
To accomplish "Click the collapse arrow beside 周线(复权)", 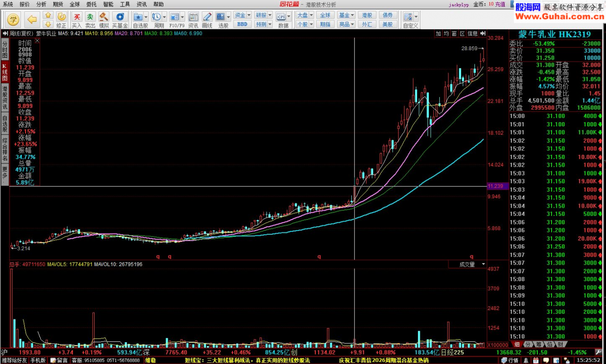I will [x=5, y=34].
